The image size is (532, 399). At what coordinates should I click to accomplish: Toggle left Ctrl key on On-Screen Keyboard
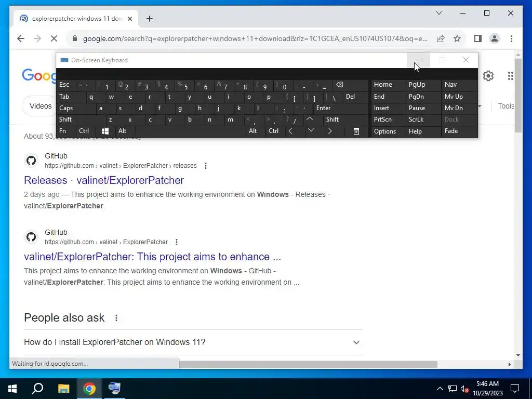86,131
